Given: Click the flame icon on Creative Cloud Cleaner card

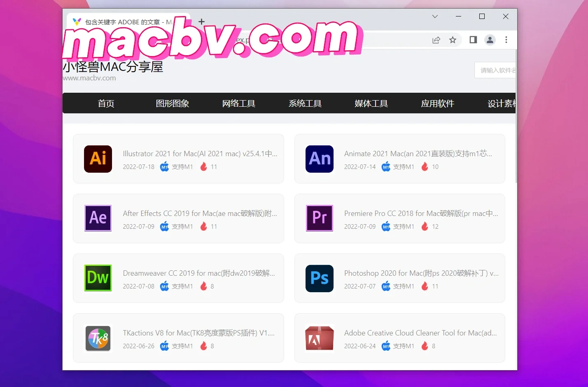Looking at the screenshot, I should (x=425, y=346).
